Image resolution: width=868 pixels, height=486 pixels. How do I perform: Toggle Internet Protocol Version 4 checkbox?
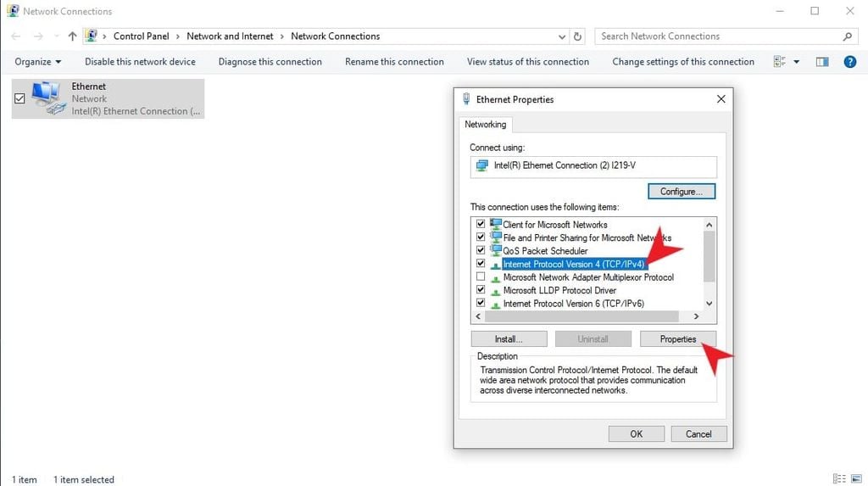click(x=481, y=263)
